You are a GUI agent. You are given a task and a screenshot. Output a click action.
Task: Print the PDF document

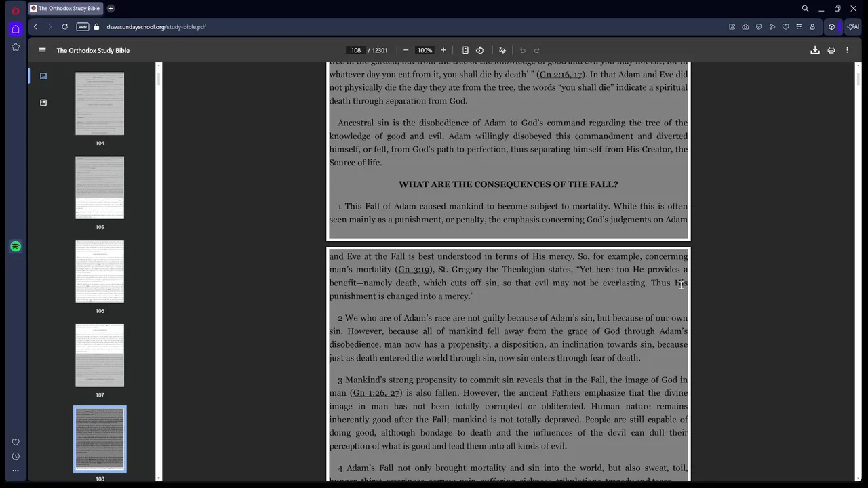pyautogui.click(x=831, y=50)
